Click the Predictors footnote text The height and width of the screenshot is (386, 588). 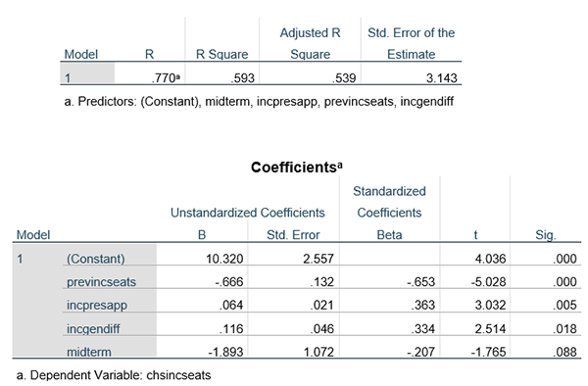click(259, 102)
